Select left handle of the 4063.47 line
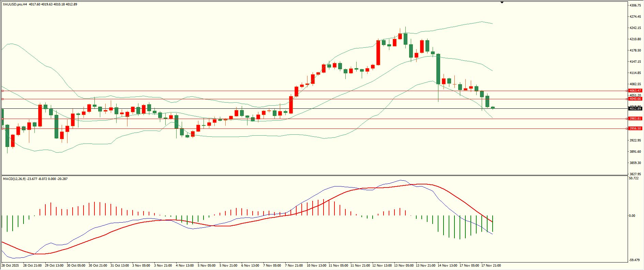 [3, 91]
